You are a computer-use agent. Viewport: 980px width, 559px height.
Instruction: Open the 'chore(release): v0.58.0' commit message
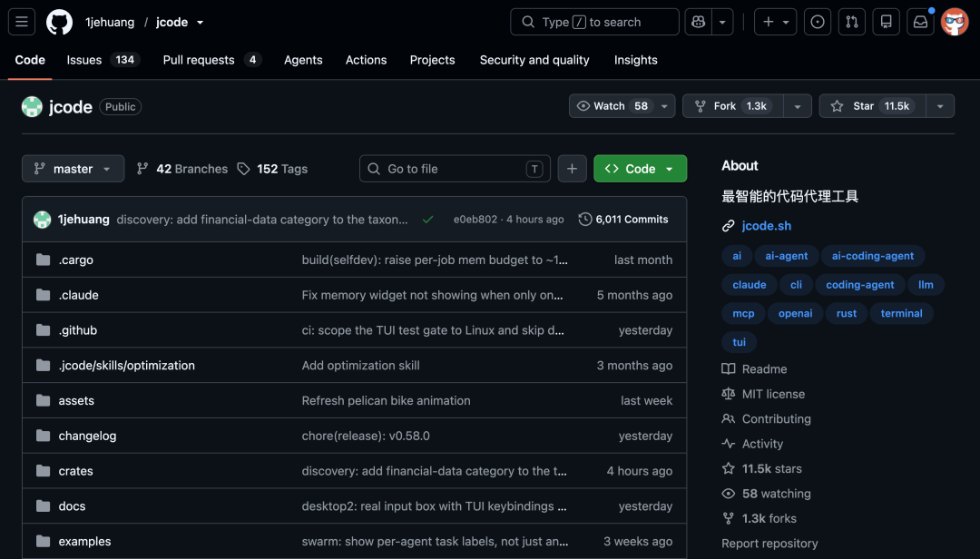(x=366, y=436)
